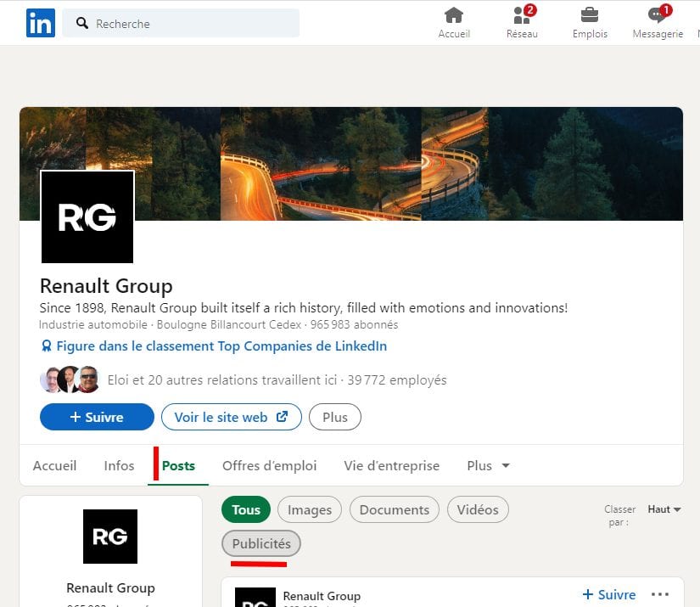The height and width of the screenshot is (607, 700).
Task: Visit site via Voir le site web
Action: (232, 417)
